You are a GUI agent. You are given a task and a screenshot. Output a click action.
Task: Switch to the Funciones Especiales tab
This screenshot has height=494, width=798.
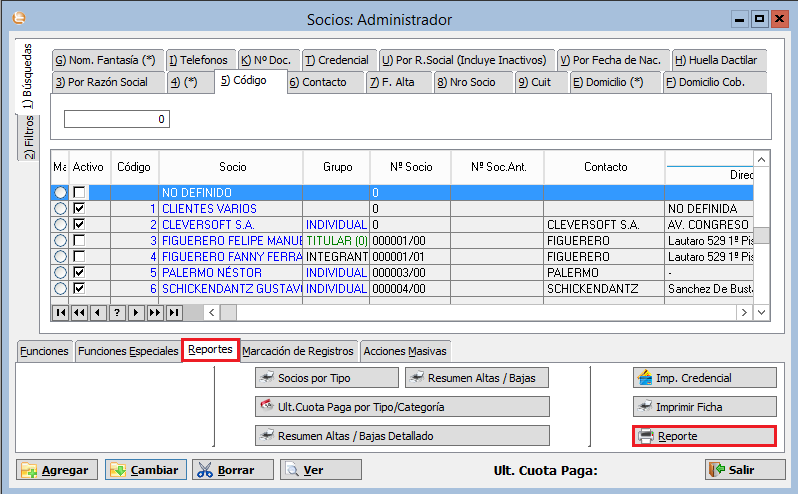pos(127,351)
